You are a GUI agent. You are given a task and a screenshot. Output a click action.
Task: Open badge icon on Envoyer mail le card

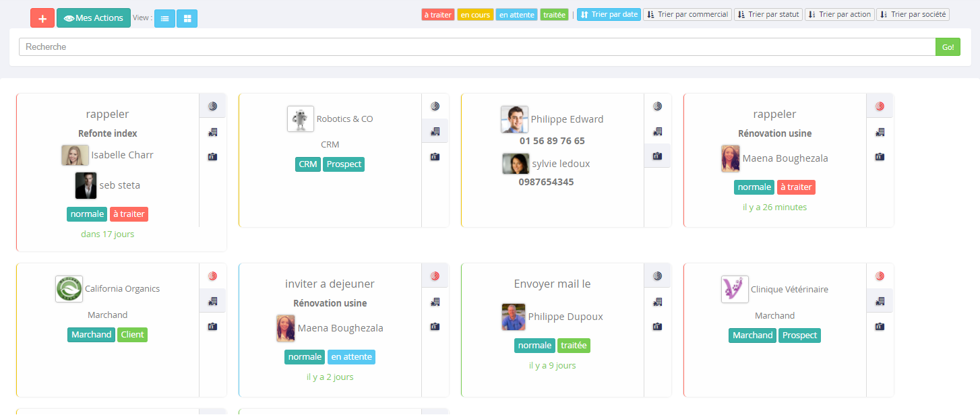coord(657,327)
